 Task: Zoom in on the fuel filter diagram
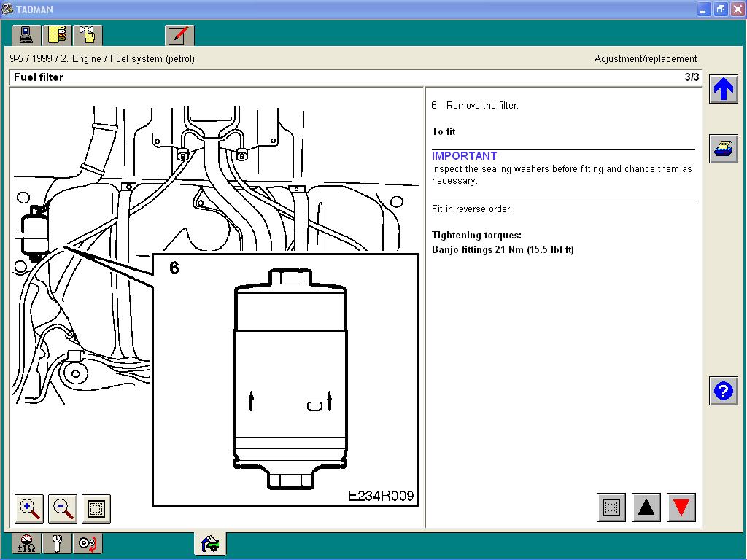click(29, 508)
